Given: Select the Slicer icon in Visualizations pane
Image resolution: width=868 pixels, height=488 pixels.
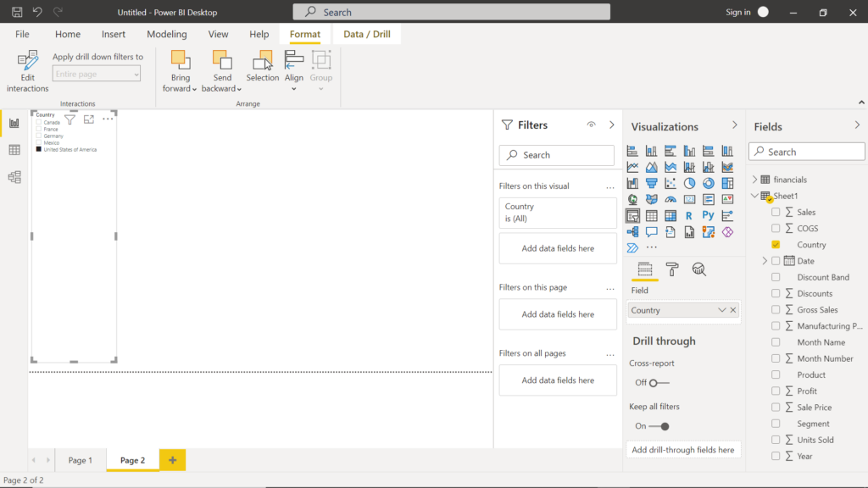Looking at the screenshot, I should (633, 214).
